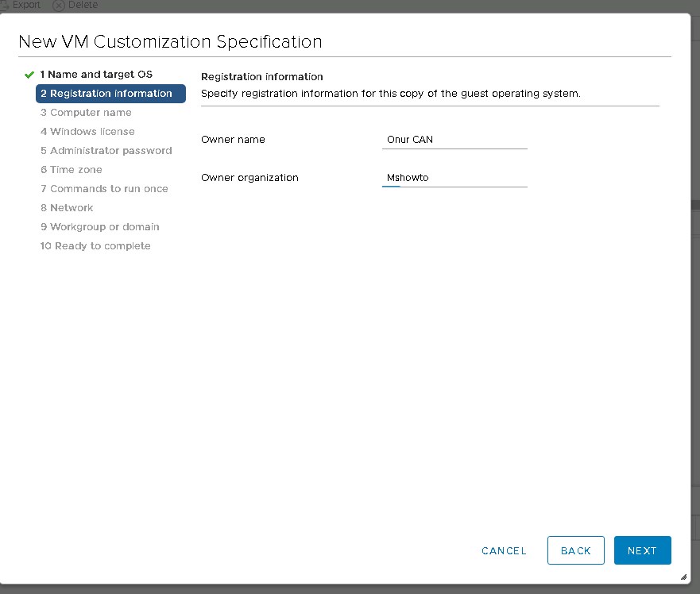
Task: Go to Commands to run once step
Action: [104, 189]
